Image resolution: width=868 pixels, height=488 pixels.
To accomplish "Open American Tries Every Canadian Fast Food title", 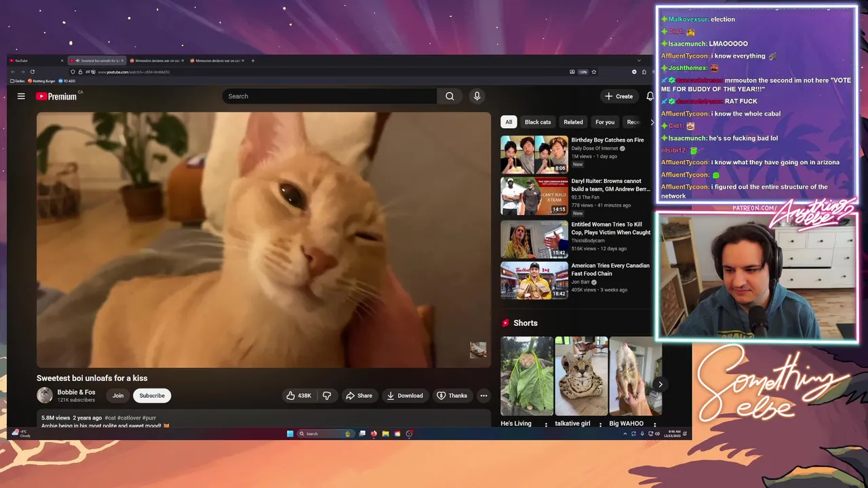I will point(610,270).
